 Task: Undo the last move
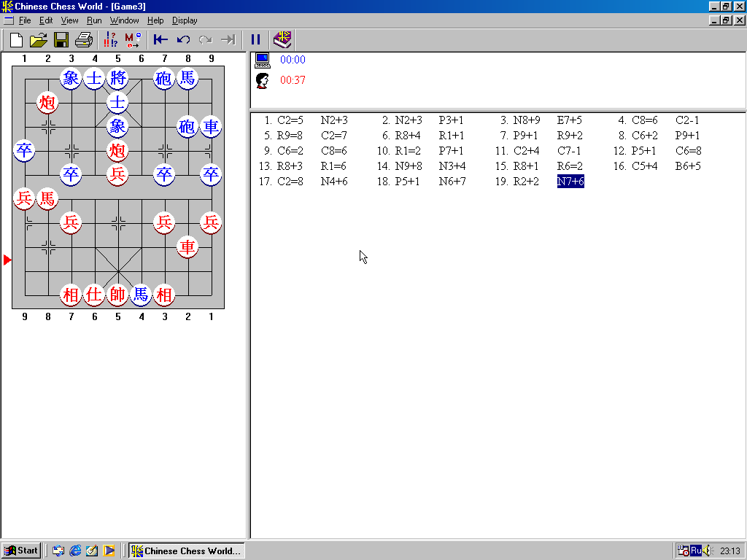tap(183, 39)
